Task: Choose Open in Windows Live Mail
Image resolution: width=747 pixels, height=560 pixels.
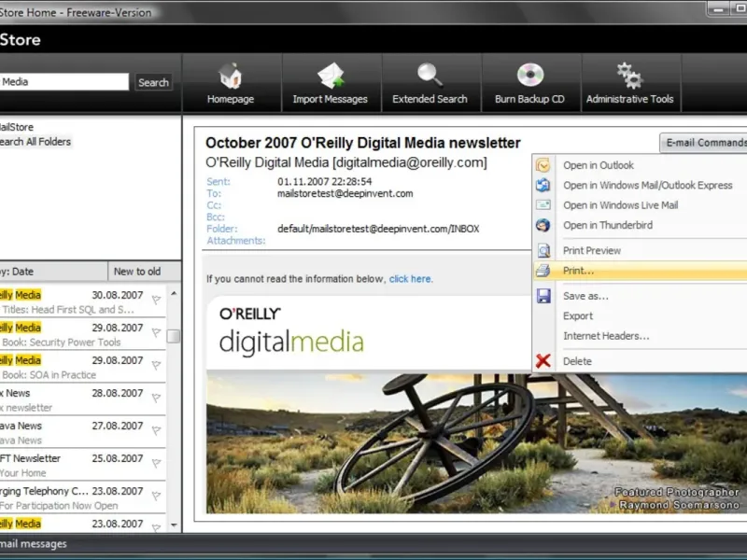Action: 621,205
